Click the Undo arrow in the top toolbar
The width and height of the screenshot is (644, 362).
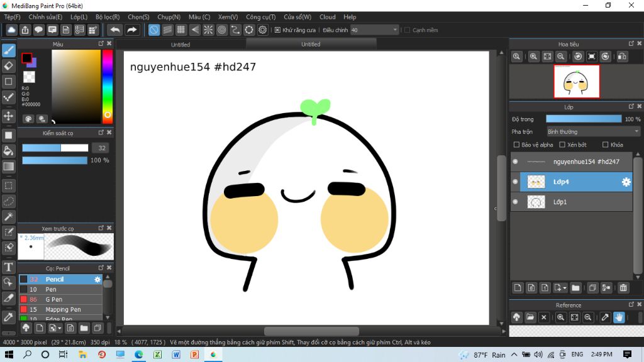(x=114, y=30)
